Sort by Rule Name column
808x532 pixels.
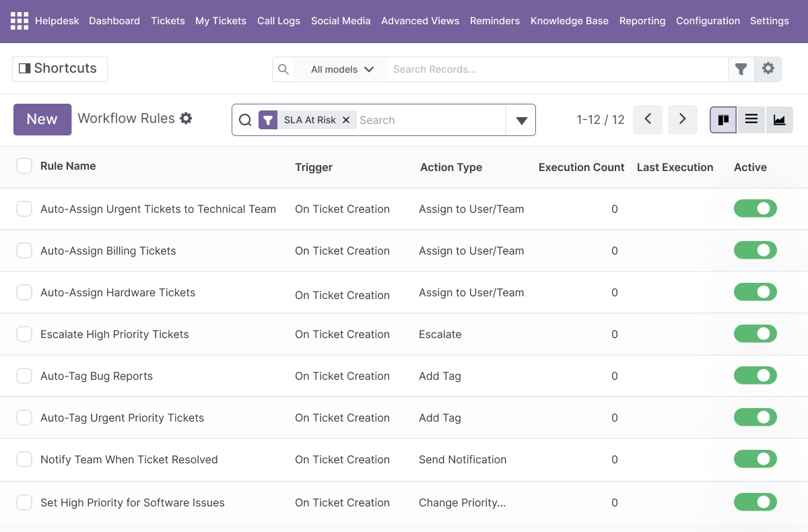pos(68,166)
